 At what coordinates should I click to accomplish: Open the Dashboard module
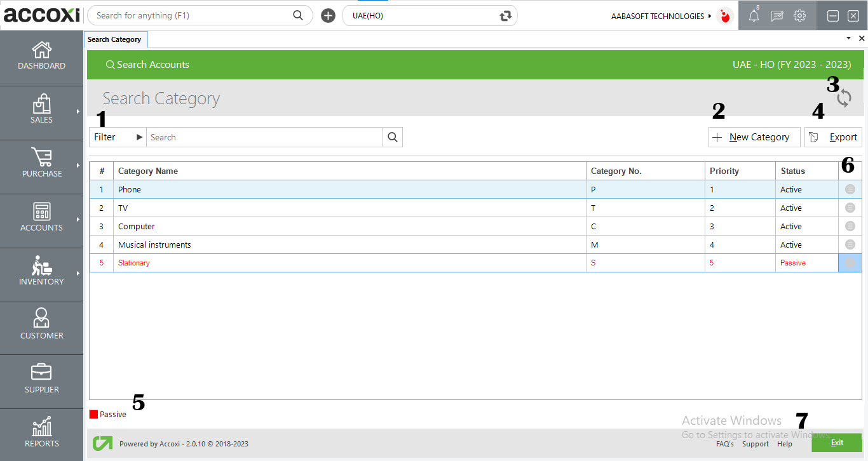tap(41, 57)
